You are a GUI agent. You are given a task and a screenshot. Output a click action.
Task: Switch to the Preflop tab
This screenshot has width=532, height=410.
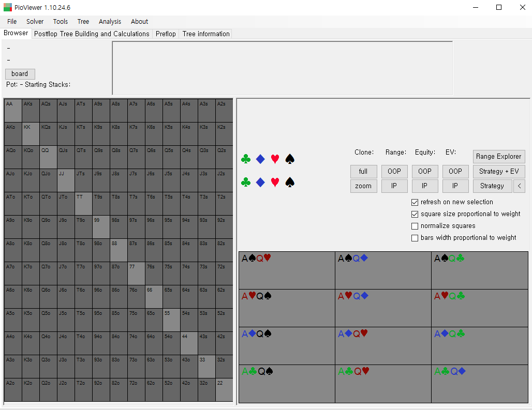pyautogui.click(x=166, y=34)
